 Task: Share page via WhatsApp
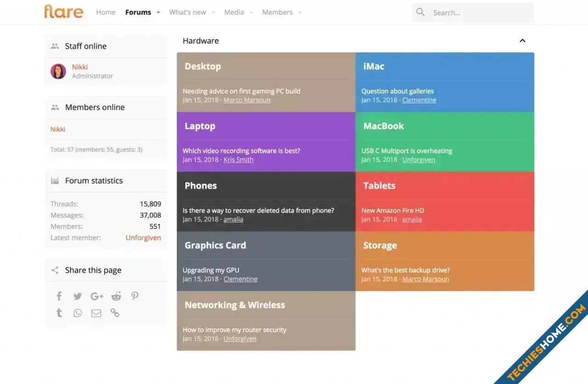(77, 313)
